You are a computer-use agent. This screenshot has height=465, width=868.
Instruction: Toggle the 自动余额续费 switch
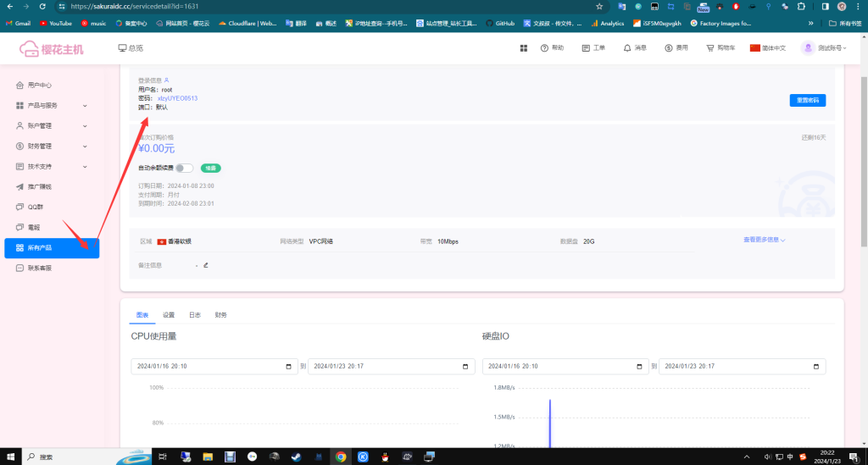[x=184, y=168]
